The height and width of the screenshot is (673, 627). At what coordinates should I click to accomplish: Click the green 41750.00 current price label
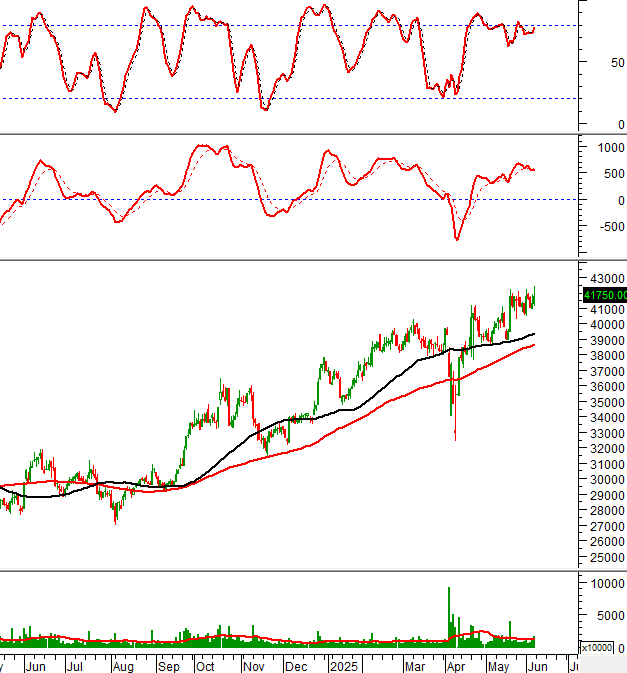coord(604,295)
